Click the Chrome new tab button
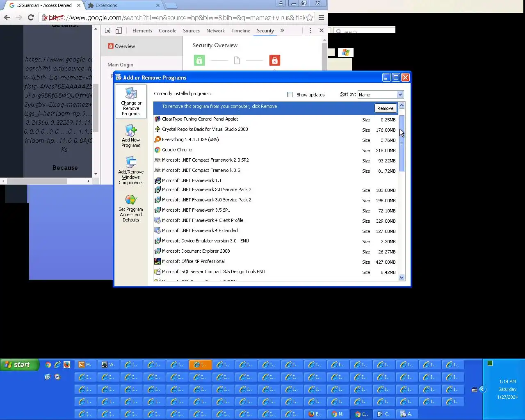The height and width of the screenshot is (420, 525). 171,5
